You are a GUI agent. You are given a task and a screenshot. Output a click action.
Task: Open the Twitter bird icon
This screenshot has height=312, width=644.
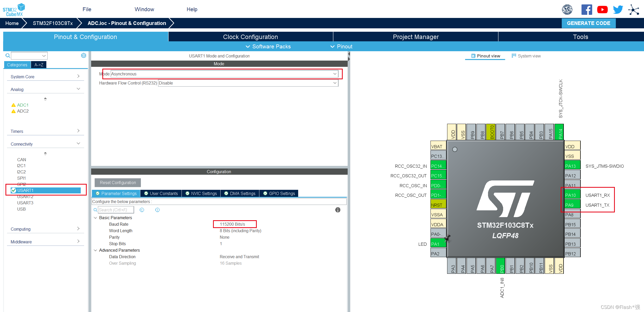(x=618, y=10)
